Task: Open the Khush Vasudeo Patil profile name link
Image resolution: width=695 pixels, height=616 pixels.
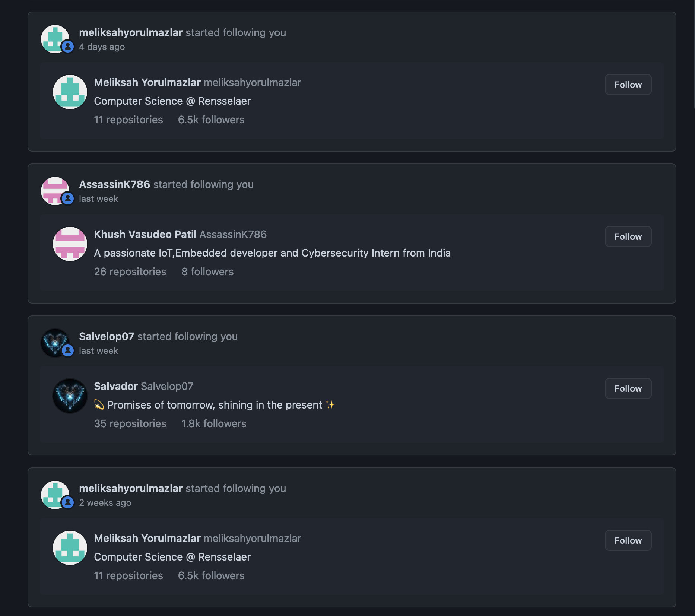Action: (x=145, y=235)
